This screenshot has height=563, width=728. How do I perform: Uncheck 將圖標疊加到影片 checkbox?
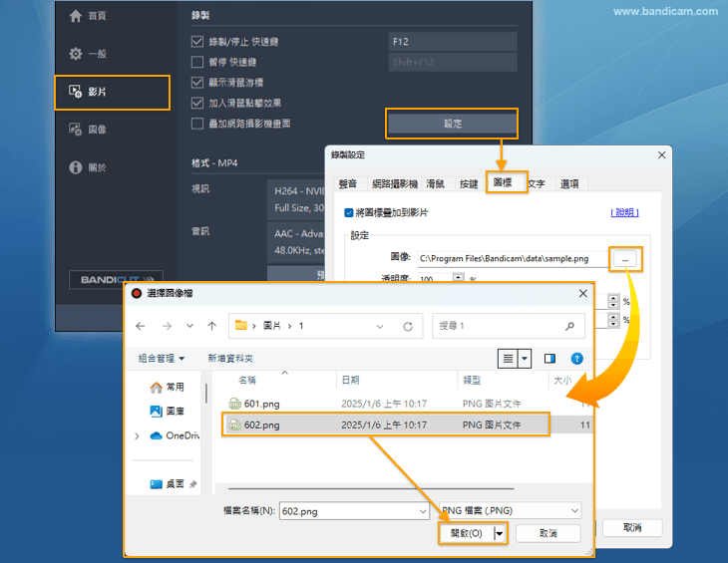pos(347,212)
